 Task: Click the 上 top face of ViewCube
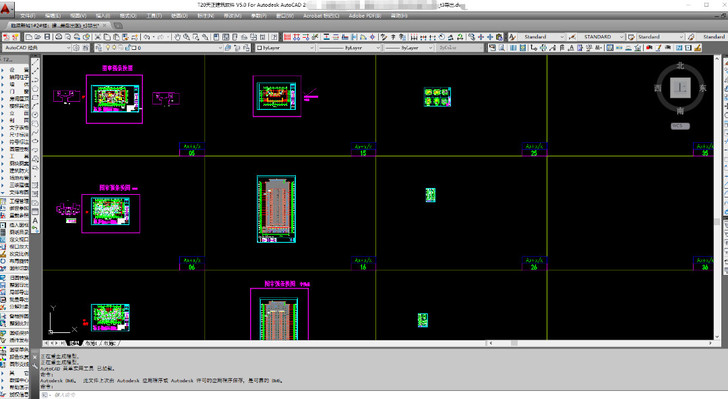(x=681, y=88)
